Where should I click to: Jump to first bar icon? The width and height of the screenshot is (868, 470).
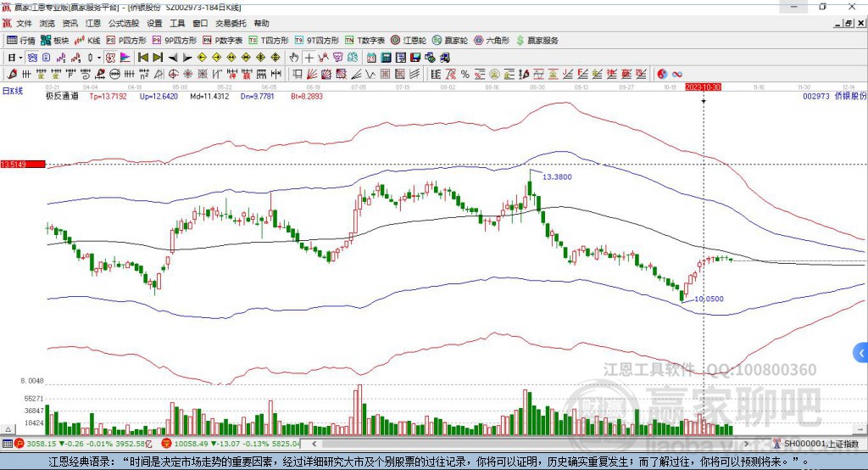click(x=142, y=58)
